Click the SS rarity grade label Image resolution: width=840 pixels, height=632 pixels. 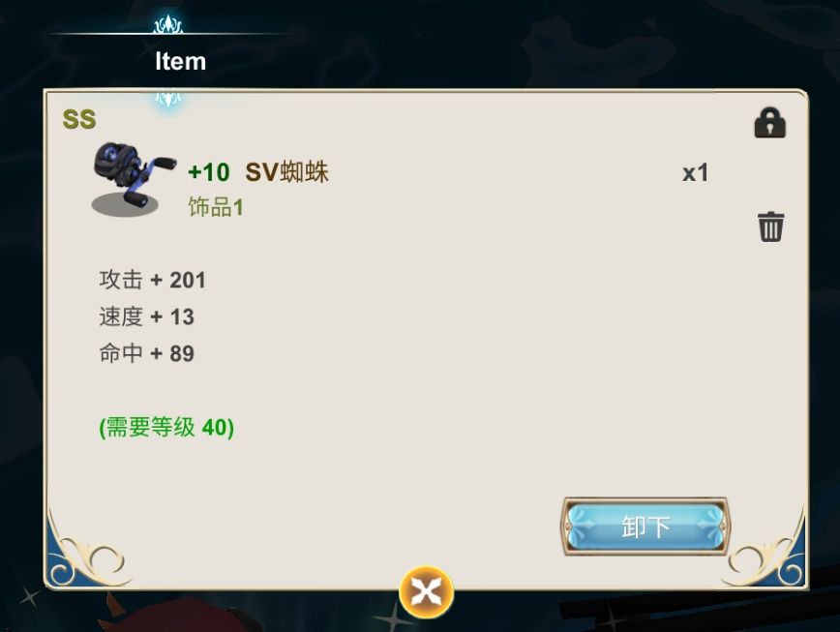(79, 119)
